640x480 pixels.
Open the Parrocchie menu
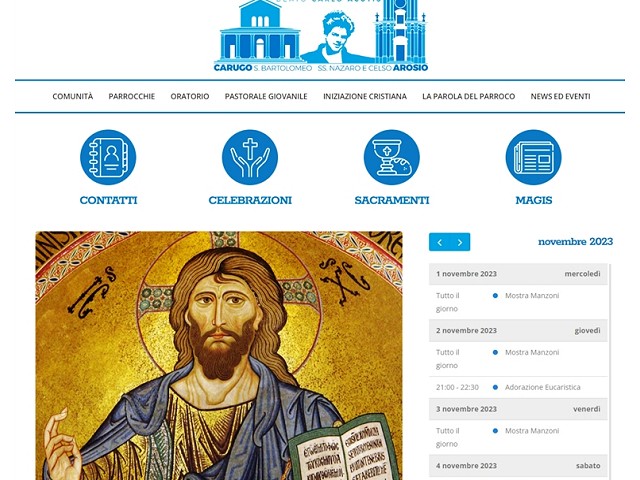(x=131, y=96)
